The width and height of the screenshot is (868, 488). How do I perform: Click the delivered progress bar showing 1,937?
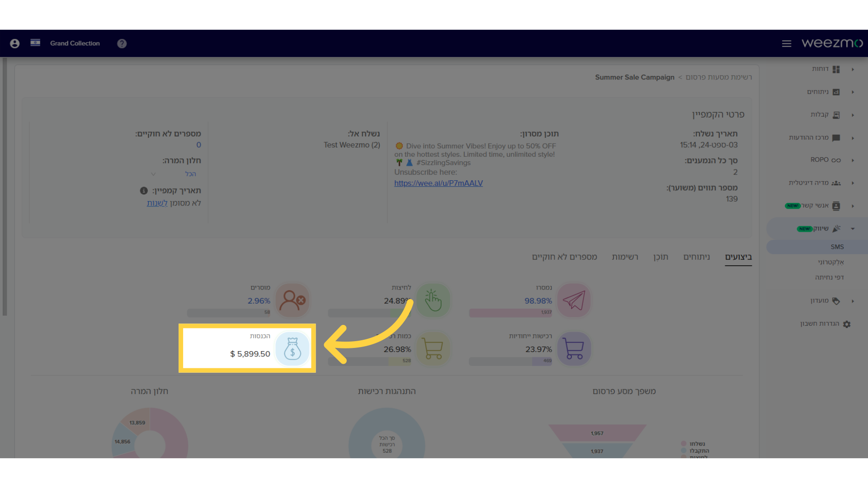tap(510, 313)
